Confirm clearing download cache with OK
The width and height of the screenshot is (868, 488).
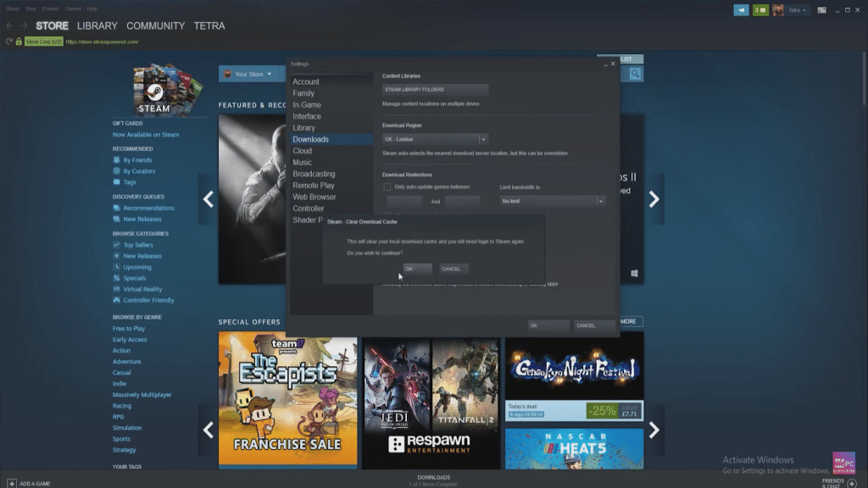click(416, 269)
